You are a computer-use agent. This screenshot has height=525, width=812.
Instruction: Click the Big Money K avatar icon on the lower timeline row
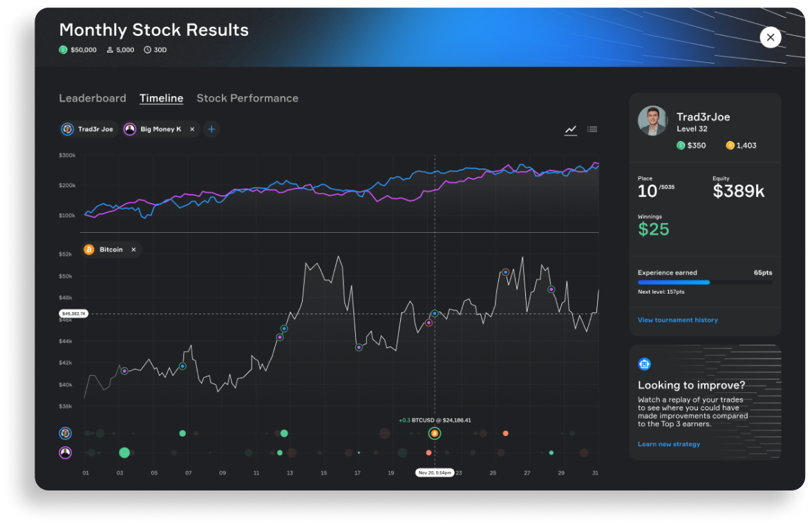[x=65, y=452]
